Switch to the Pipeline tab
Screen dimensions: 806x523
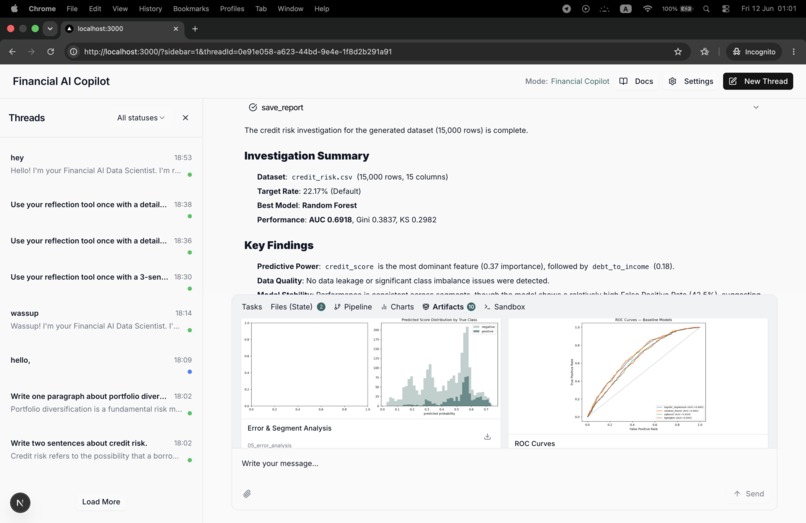click(x=353, y=307)
